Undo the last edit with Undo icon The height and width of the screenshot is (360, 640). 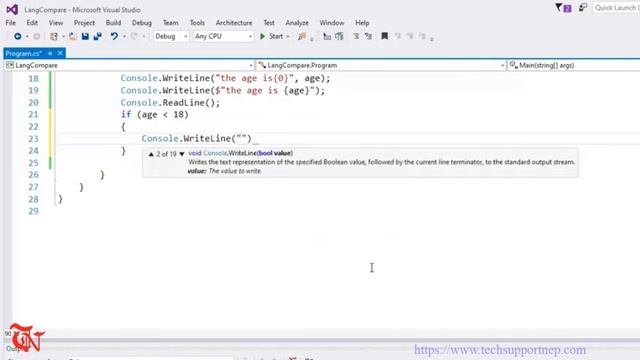coord(114,36)
